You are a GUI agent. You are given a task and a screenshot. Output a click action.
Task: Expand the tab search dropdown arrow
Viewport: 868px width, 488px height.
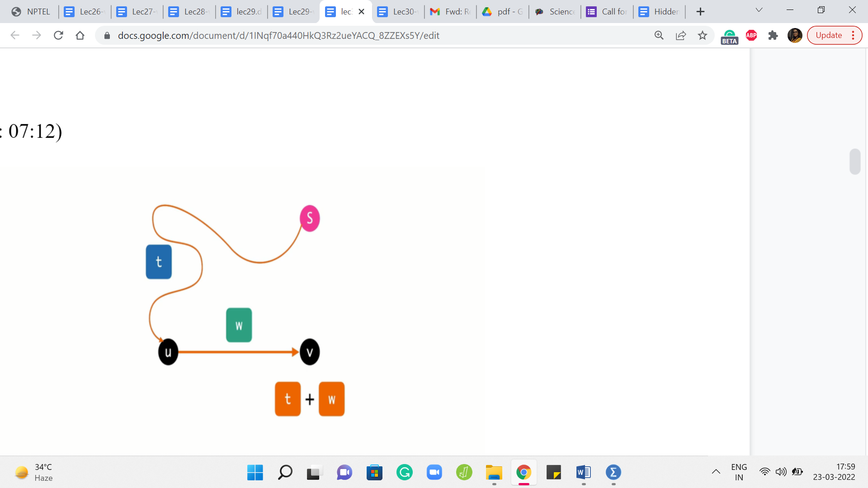click(x=759, y=10)
